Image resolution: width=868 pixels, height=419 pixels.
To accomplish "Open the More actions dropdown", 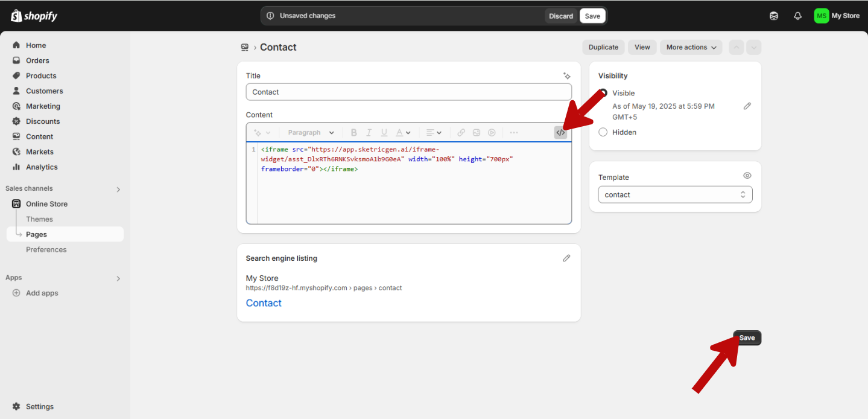I will 691,47.
